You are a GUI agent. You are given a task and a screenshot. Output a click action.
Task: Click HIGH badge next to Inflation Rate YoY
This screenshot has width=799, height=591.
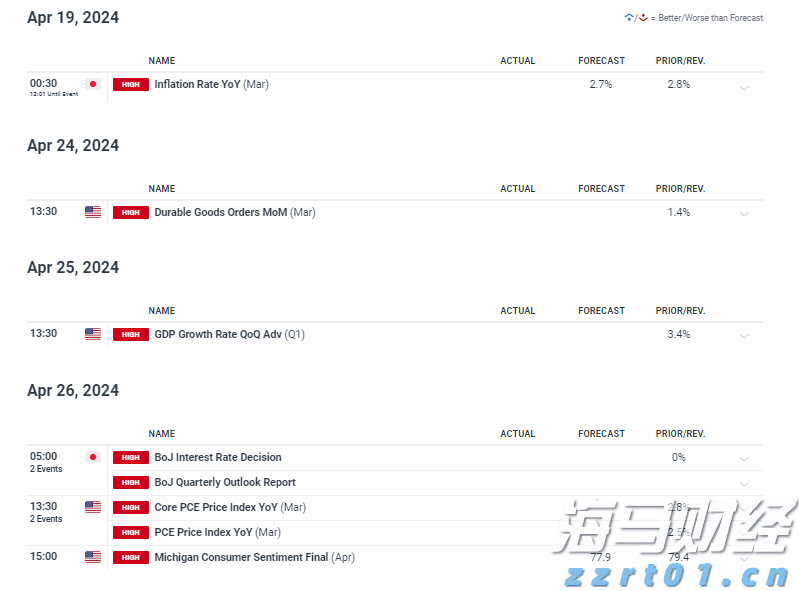(131, 85)
